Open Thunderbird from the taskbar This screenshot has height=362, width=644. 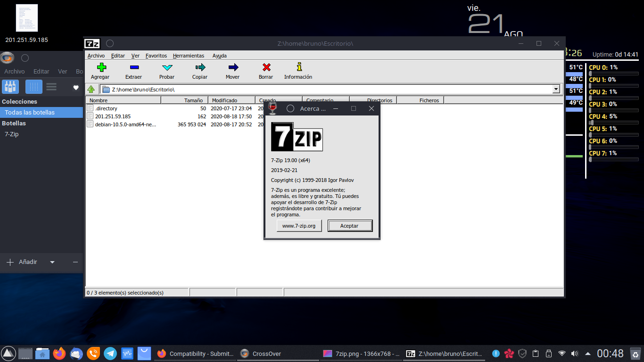(76, 353)
